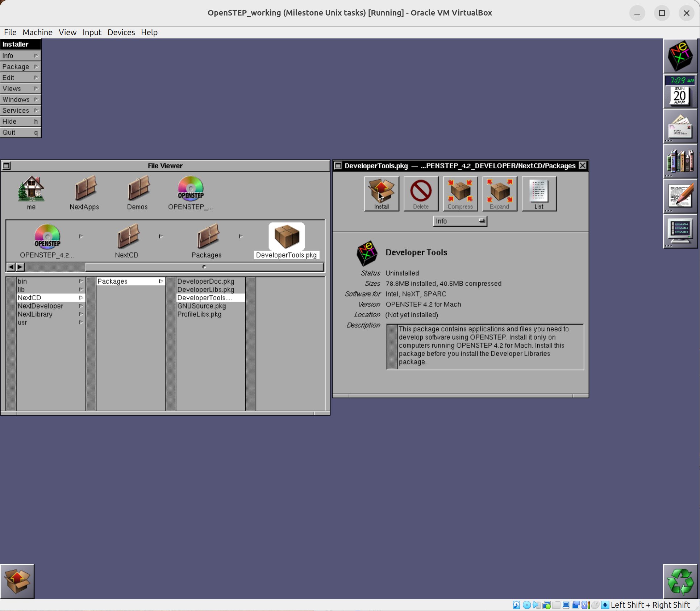Click the Install package icon
Viewport: 700px width, 611px height.
click(x=381, y=193)
